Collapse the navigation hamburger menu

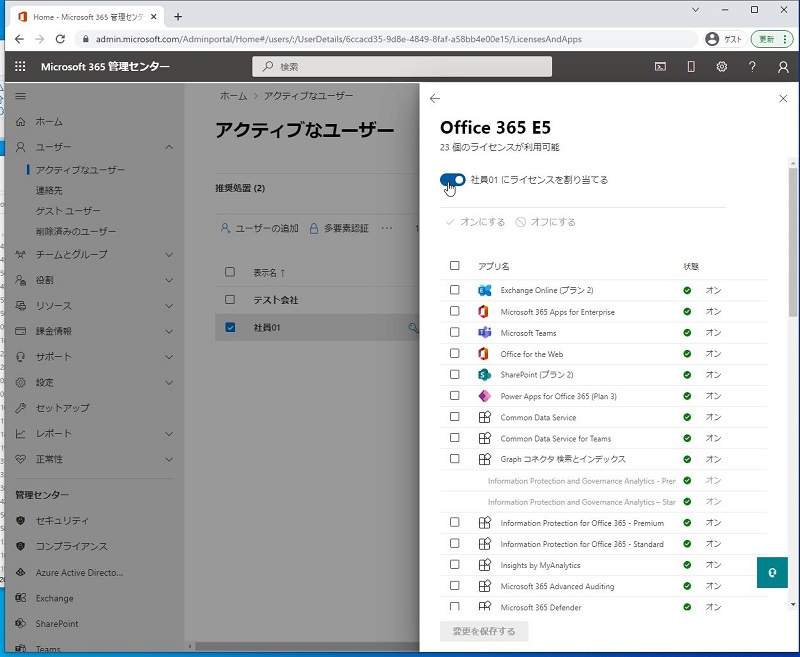coord(20,96)
